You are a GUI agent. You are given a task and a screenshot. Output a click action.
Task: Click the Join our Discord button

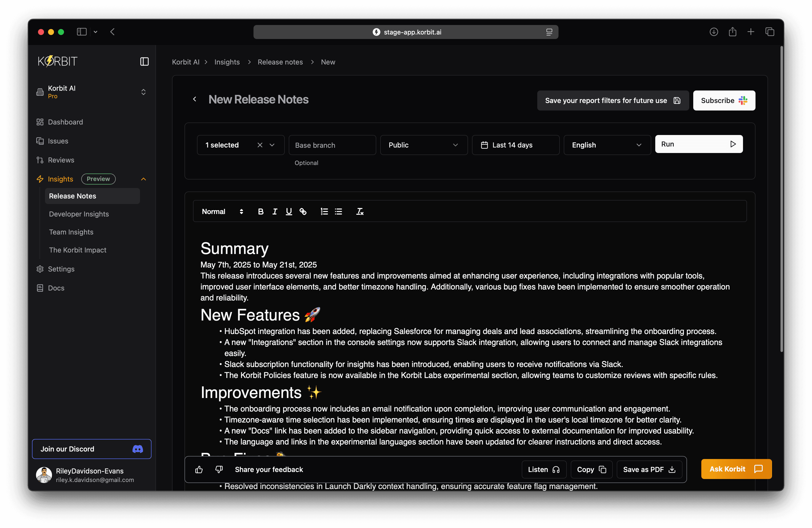tap(91, 449)
